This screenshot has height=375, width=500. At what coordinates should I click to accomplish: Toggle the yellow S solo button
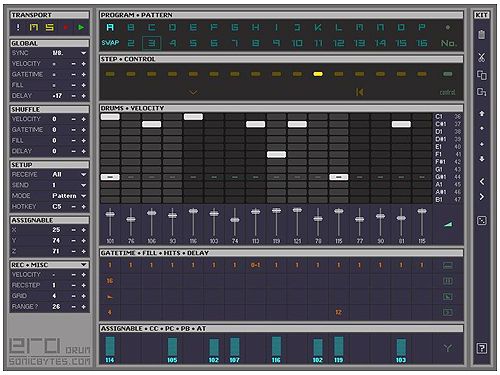pos(50,27)
